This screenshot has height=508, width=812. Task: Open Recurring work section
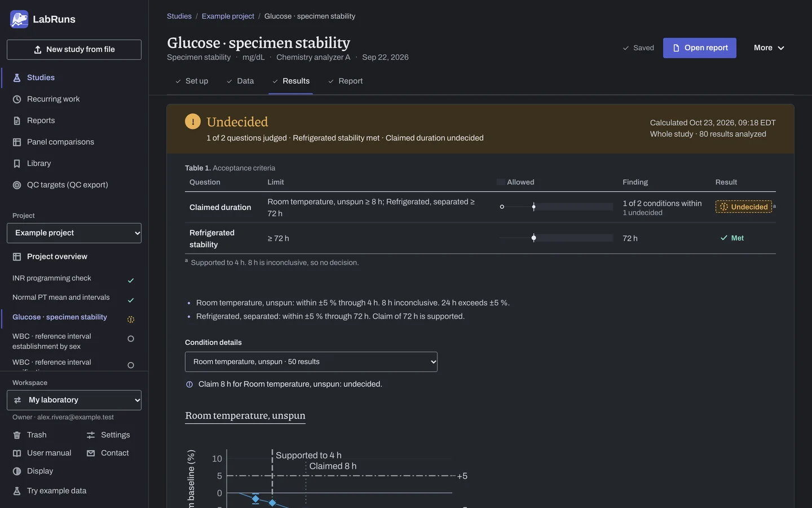[x=53, y=99]
